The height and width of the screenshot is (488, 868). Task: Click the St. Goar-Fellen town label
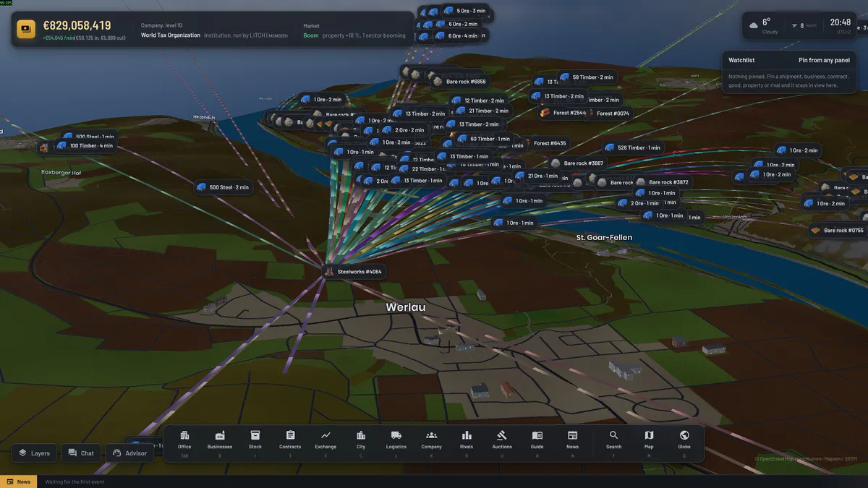tap(604, 237)
